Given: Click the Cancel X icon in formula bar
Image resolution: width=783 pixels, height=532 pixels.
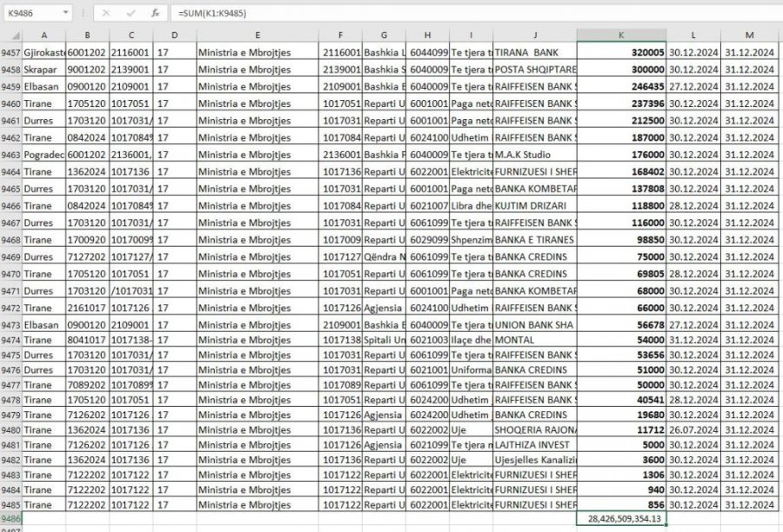Looking at the screenshot, I should pos(105,13).
